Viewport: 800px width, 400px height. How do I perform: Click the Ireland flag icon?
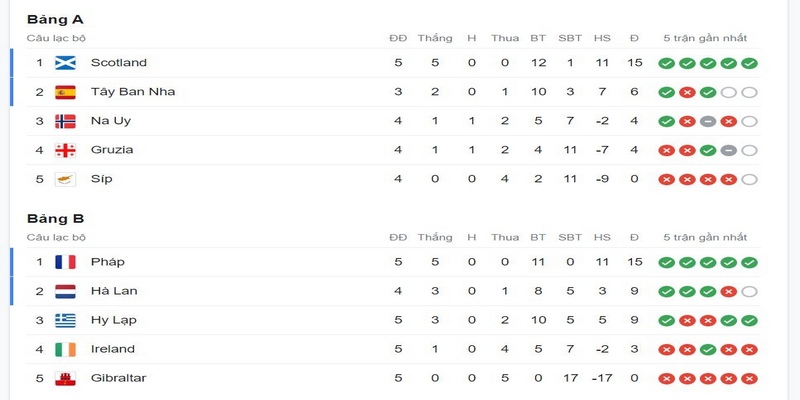65,349
